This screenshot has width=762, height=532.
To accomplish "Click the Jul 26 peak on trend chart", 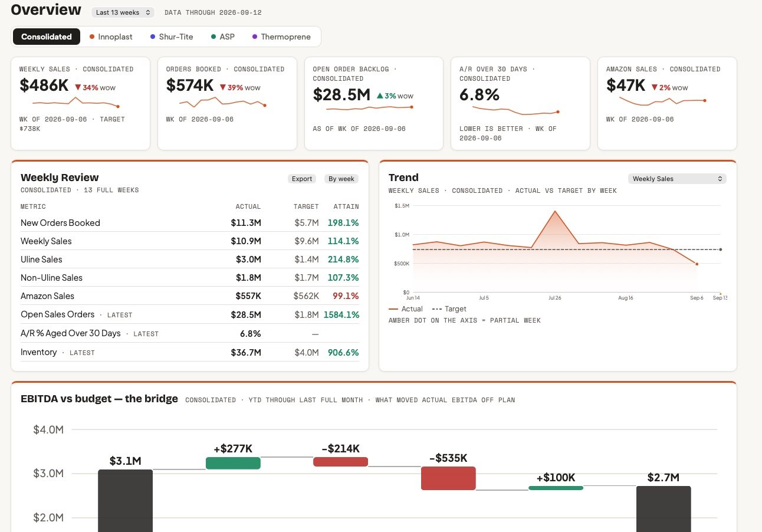I will (555, 211).
